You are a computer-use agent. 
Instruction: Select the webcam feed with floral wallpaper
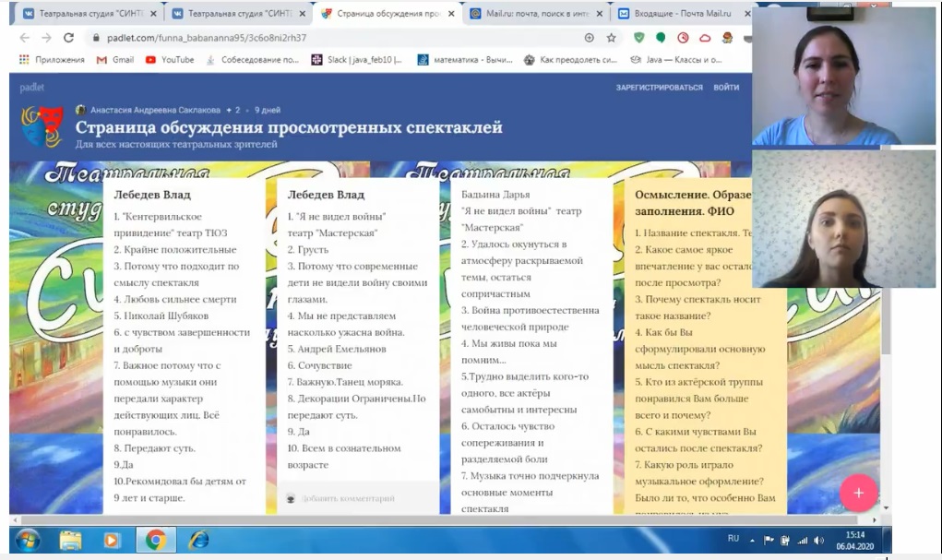pyautogui.click(x=843, y=219)
